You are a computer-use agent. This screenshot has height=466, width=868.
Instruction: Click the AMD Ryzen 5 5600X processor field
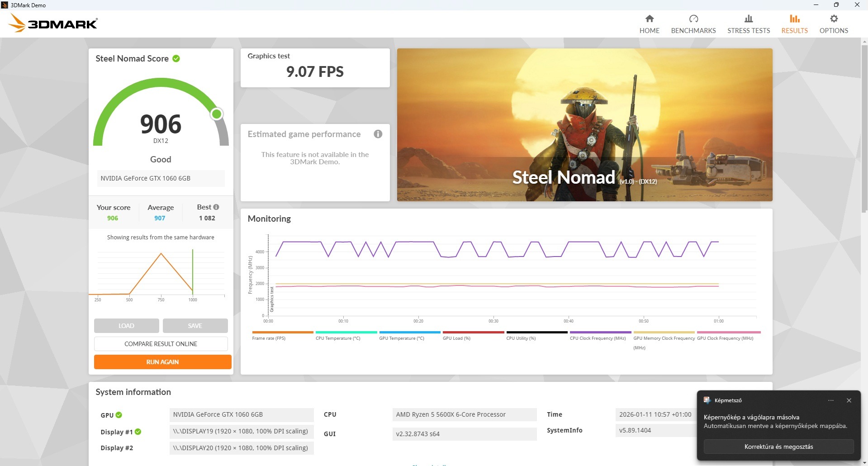(465, 414)
